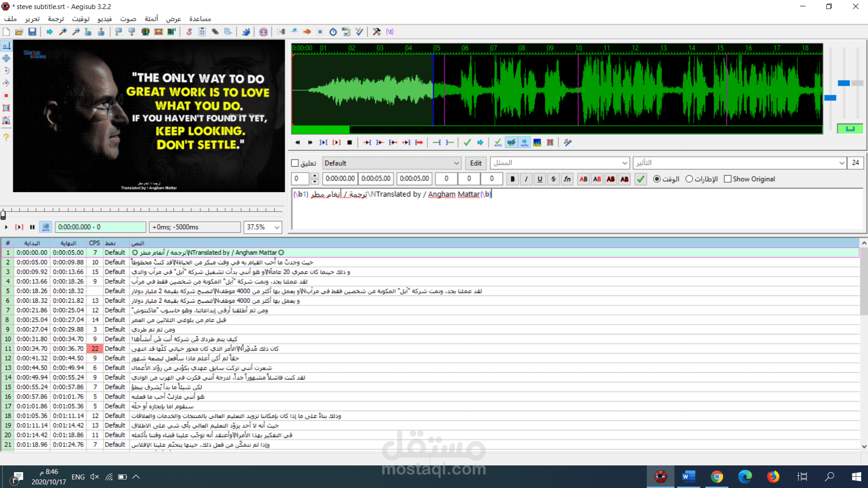868x488 pixels.
Task: Open script Properties clipboard icon
Action: [x=202, y=32]
